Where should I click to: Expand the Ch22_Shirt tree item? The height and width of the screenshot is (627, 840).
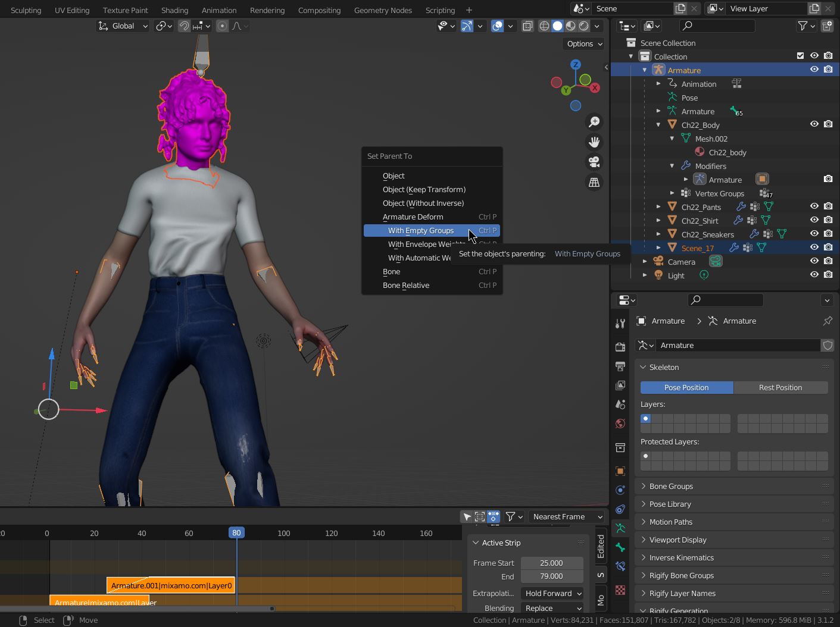pyautogui.click(x=658, y=220)
